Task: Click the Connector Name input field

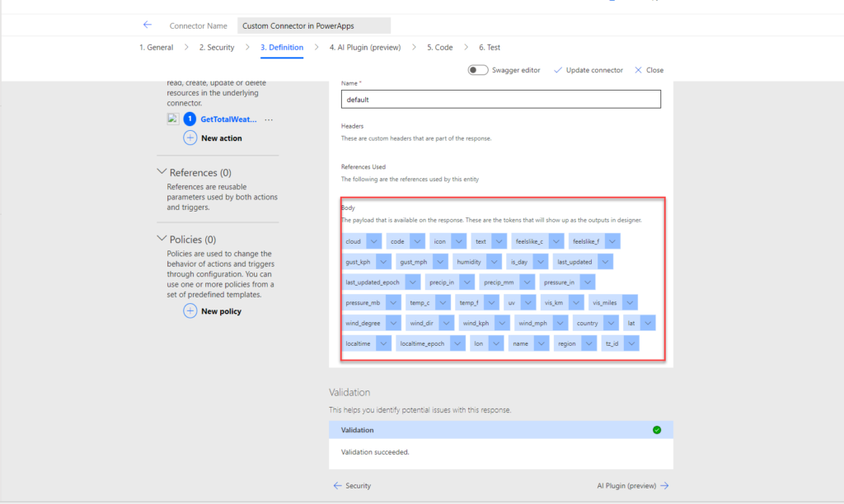Action: 314,26
